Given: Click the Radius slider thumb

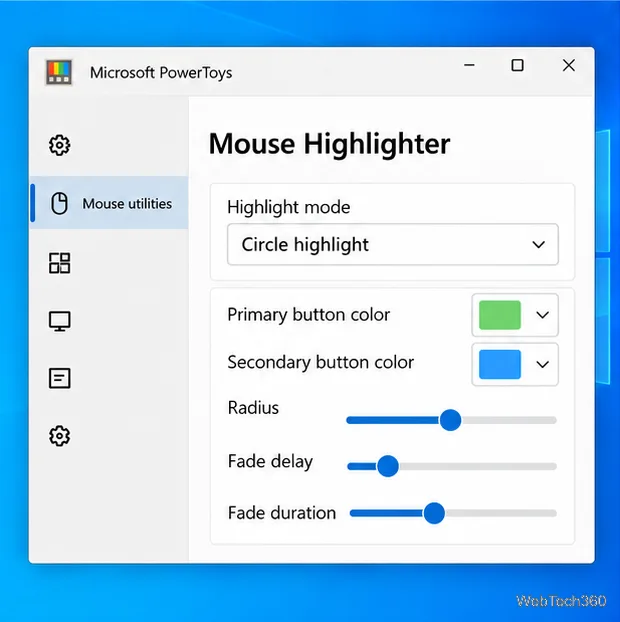Looking at the screenshot, I should (x=450, y=420).
